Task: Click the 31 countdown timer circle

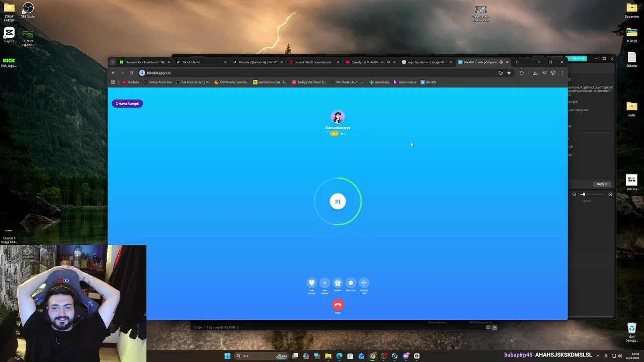Action: [x=338, y=201]
